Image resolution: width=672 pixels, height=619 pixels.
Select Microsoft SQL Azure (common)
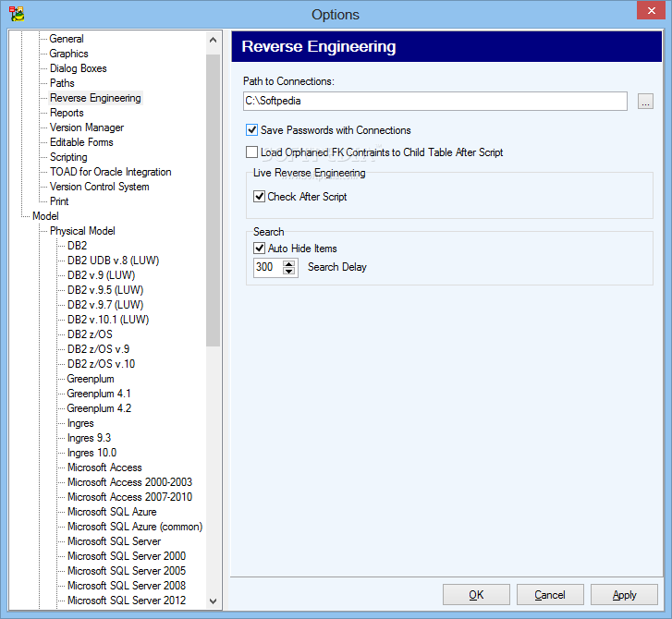pyautogui.click(x=135, y=527)
